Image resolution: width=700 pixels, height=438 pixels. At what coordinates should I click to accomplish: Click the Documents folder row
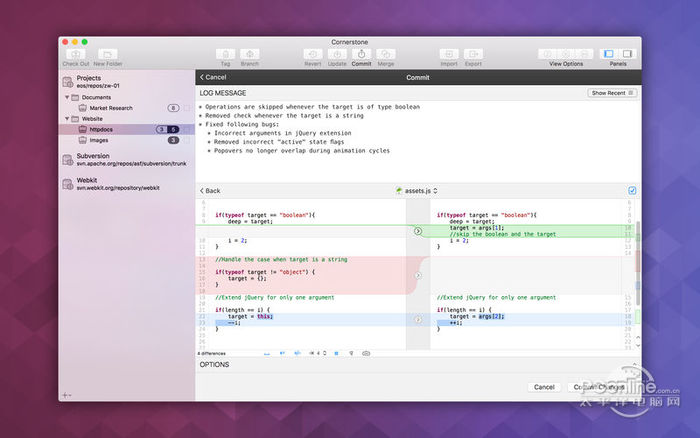click(x=127, y=97)
